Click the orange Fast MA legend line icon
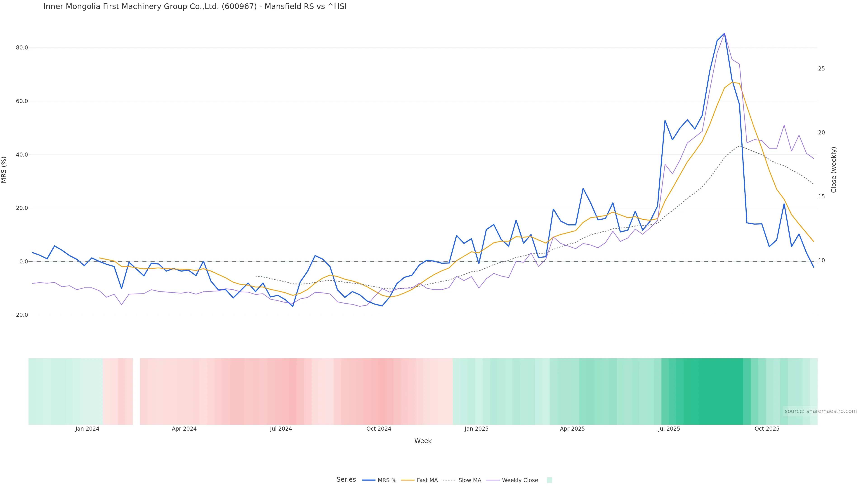Image resolution: width=868 pixels, height=488 pixels. click(408, 480)
